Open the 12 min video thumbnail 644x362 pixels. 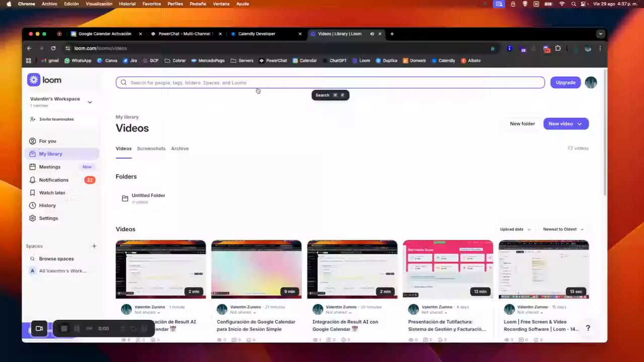tap(448, 269)
